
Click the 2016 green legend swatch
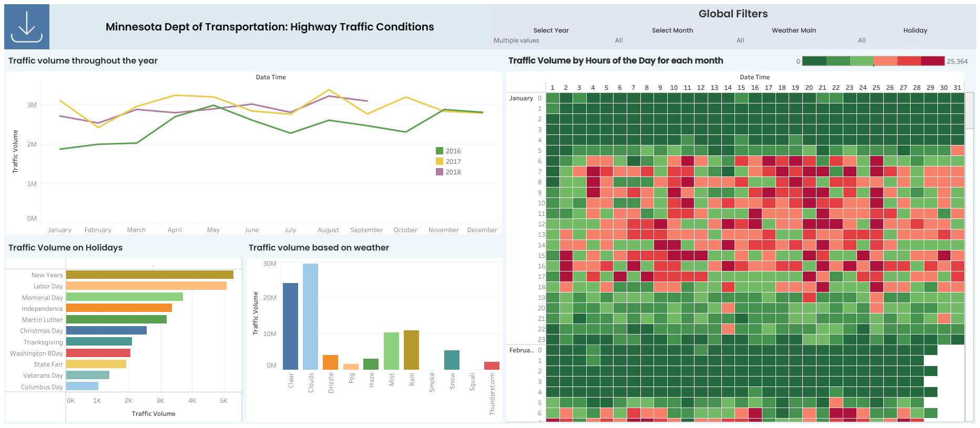tap(440, 151)
